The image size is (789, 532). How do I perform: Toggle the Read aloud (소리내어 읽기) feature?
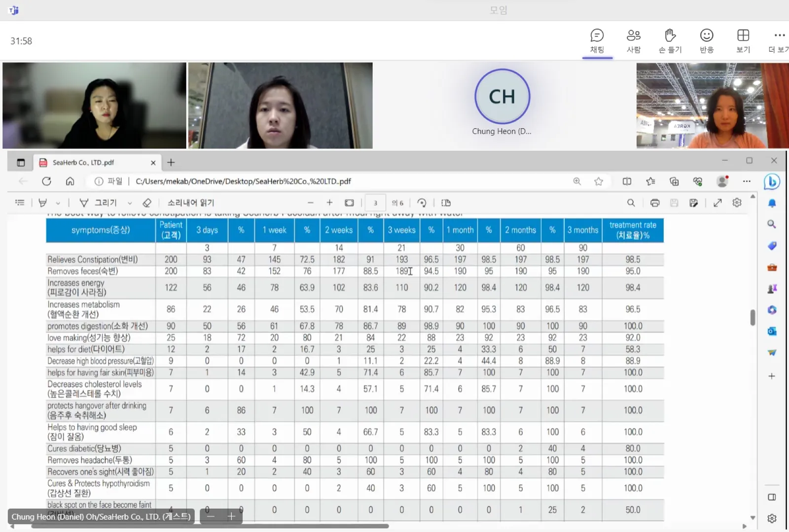tap(190, 203)
